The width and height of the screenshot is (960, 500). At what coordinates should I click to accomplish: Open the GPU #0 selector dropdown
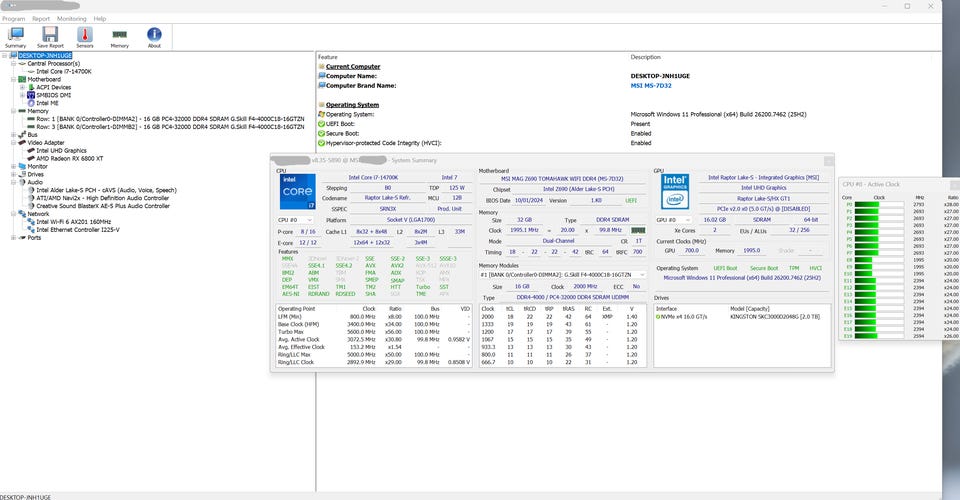[673, 219]
